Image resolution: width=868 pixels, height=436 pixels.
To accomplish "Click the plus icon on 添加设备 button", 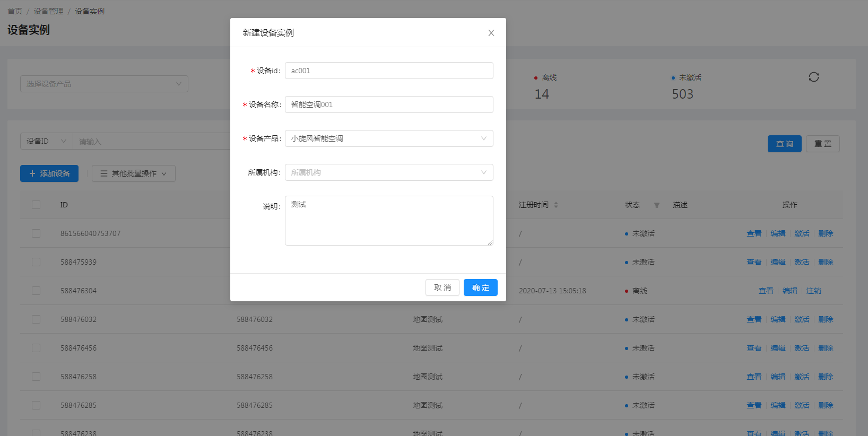I will (32, 173).
